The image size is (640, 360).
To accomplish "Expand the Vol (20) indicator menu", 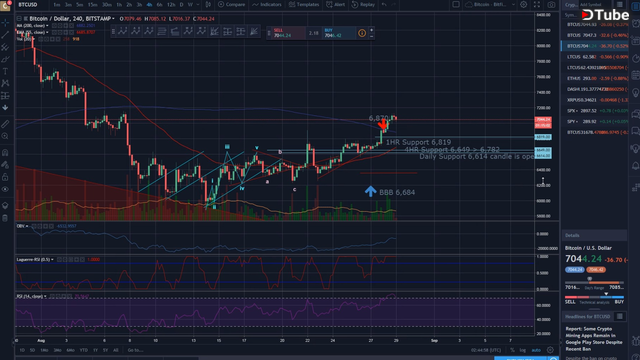I will point(33,39).
